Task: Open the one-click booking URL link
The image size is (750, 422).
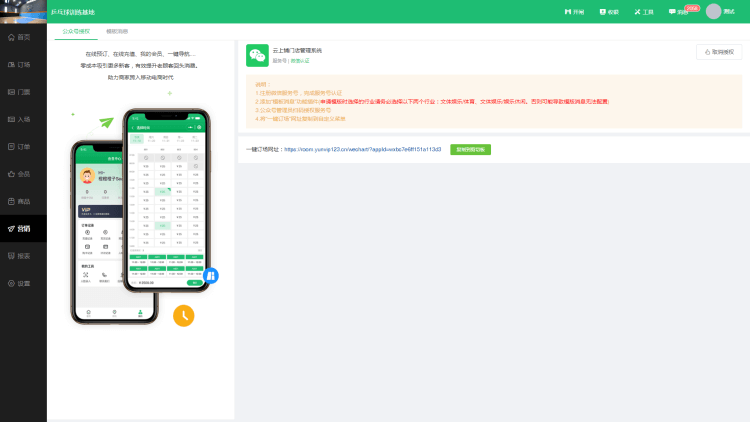Action: [x=362, y=149]
